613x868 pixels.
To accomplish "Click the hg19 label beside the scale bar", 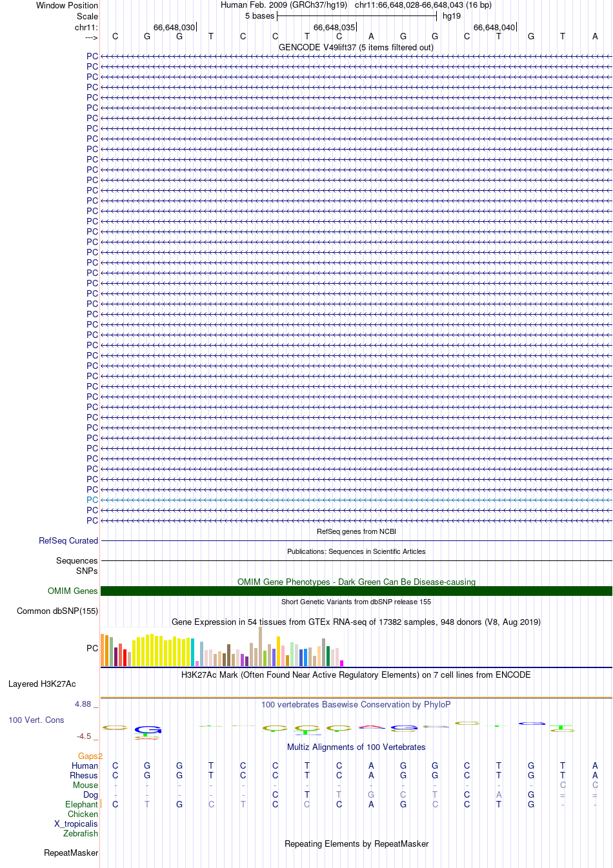I will [452, 16].
